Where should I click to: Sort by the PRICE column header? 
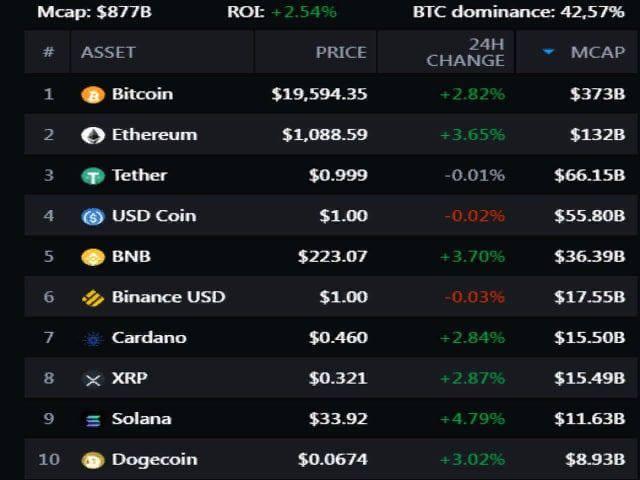(341, 52)
